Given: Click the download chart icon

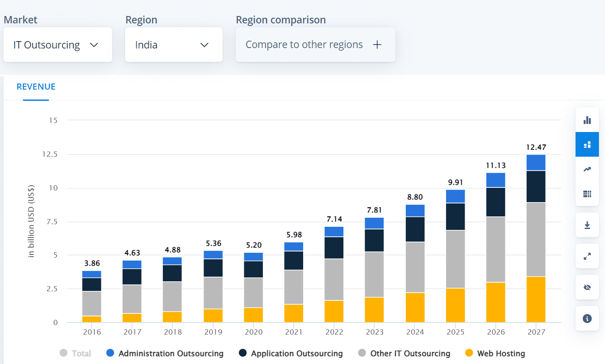Looking at the screenshot, I should coord(587,225).
